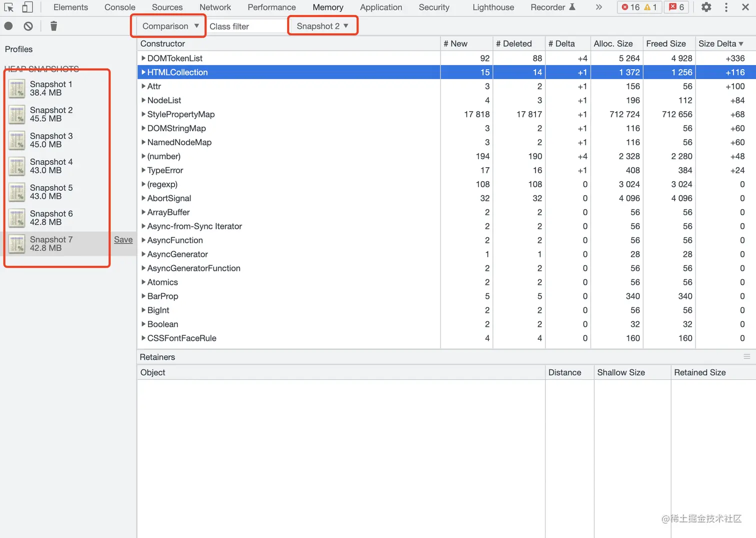Viewport: 756px width, 538px height.
Task: Click the Shallow Size column header
Action: click(x=632, y=372)
